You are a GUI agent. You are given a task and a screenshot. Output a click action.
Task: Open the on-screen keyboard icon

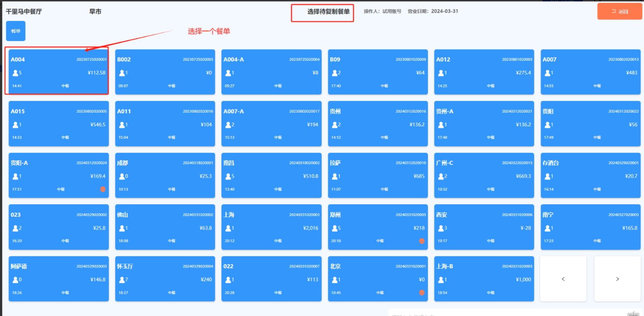click(x=633, y=314)
